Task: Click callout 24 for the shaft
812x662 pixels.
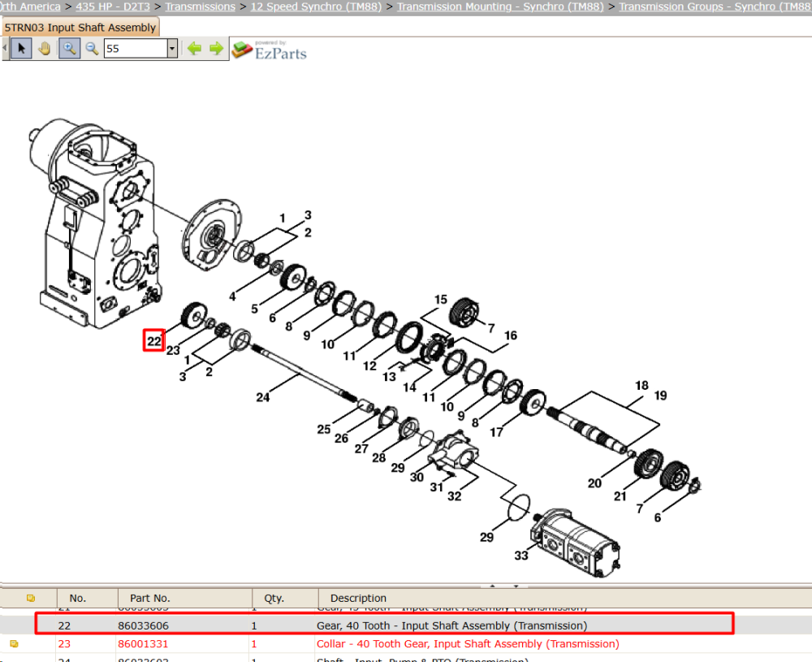Action: [x=262, y=397]
